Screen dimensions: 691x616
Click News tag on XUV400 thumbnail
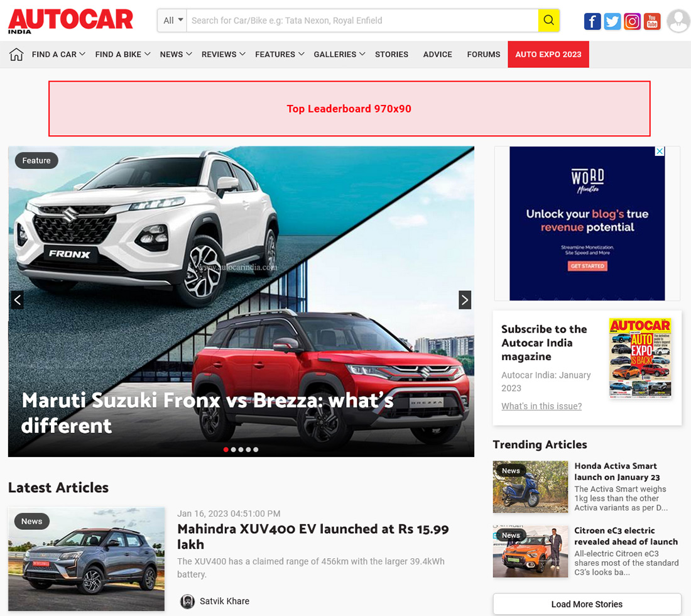(32, 521)
